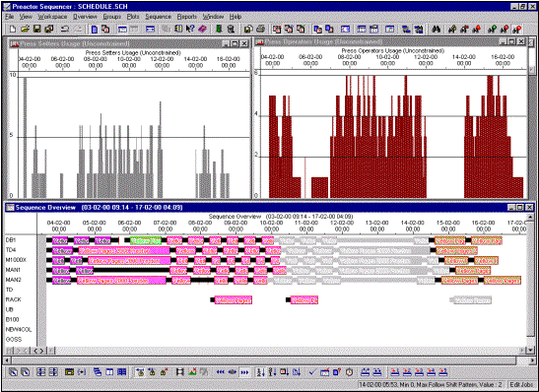Click the RACK resource row label

[14, 299]
